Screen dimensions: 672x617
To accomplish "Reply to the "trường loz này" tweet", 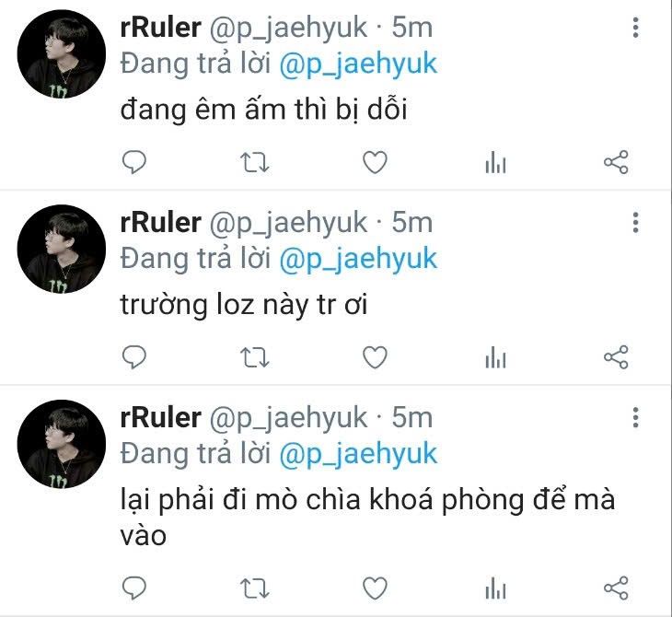I will 134,357.
